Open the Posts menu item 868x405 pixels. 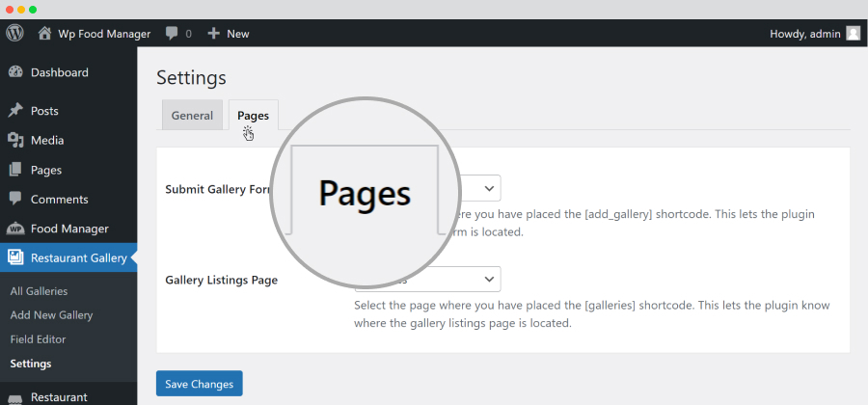pos(44,111)
